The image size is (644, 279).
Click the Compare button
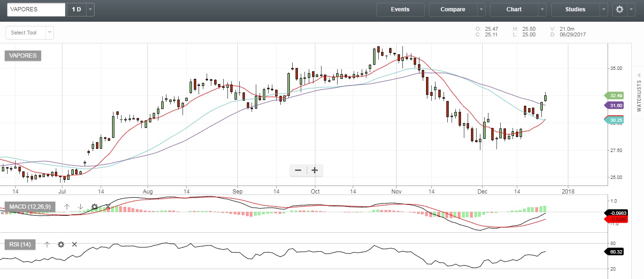(x=453, y=9)
